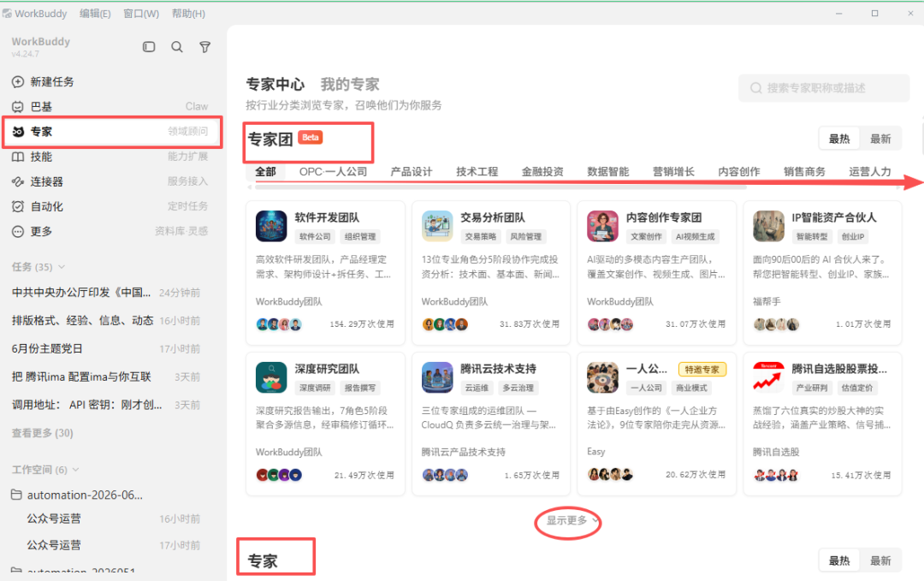Screen dimensions: 924x581
Task: Switch to 专家中心 tab
Action: pos(275,84)
